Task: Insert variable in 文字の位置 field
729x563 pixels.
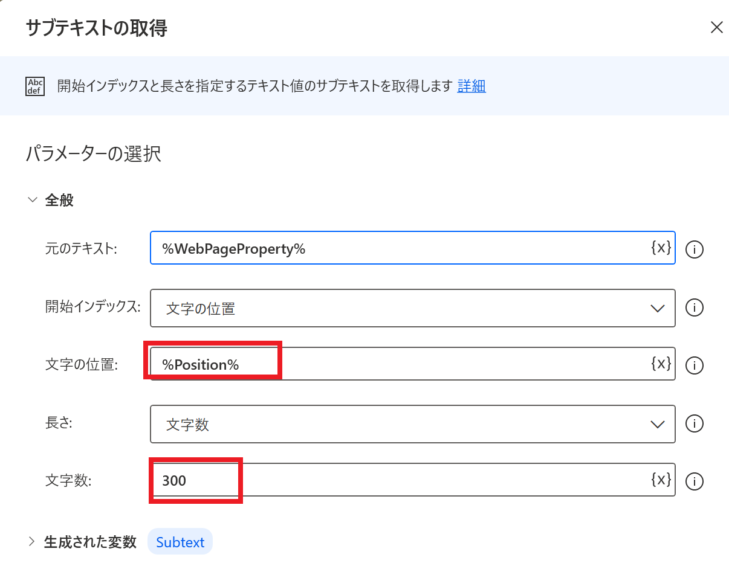Action: tap(661, 363)
